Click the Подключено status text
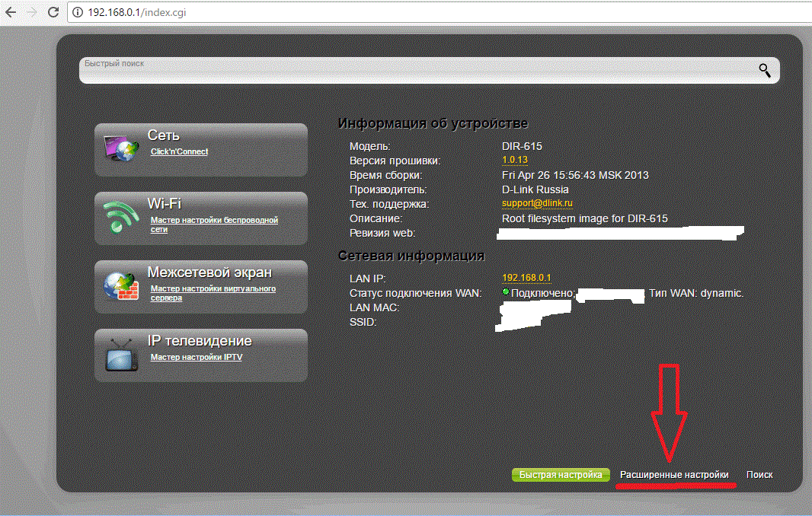This screenshot has height=516, width=812. pos(542,294)
